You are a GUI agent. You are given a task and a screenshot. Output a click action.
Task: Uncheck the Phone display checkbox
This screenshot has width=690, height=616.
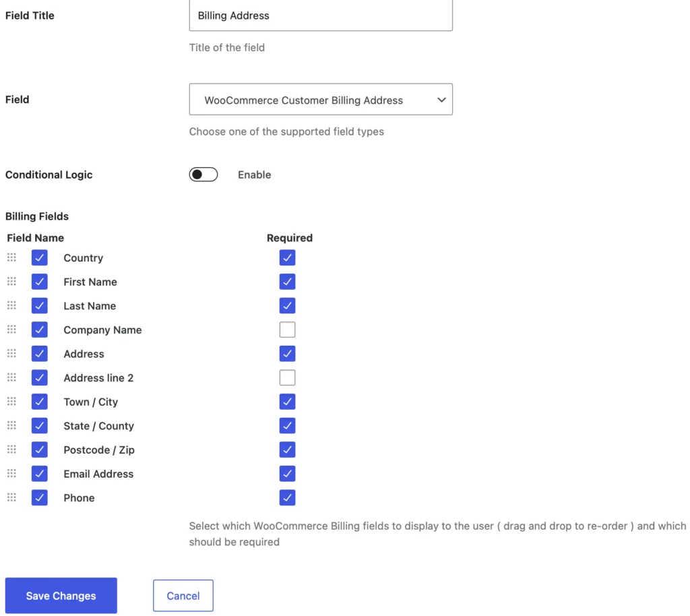40,497
